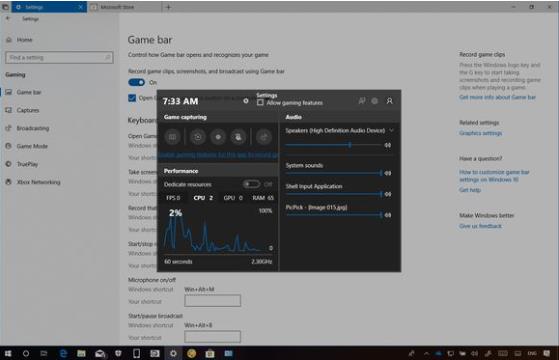Click the Xbox profile person icon
The width and height of the screenshot is (559, 360).
390,101
